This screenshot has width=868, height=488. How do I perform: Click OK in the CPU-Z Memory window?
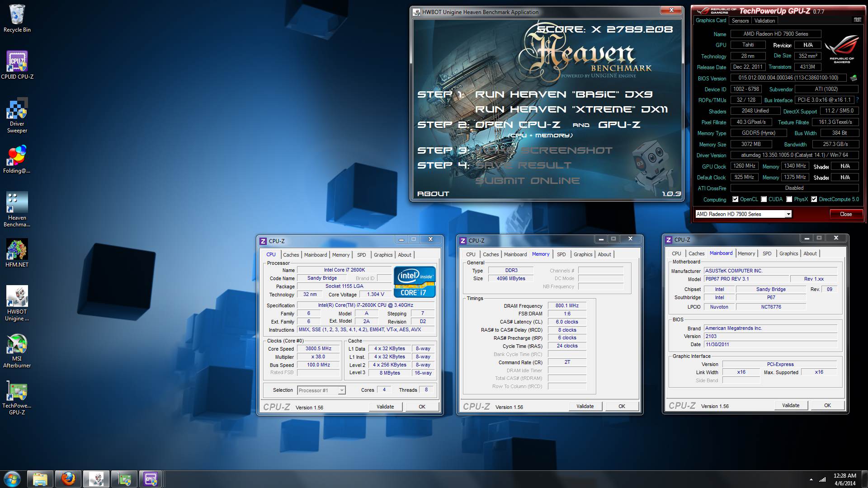point(622,406)
